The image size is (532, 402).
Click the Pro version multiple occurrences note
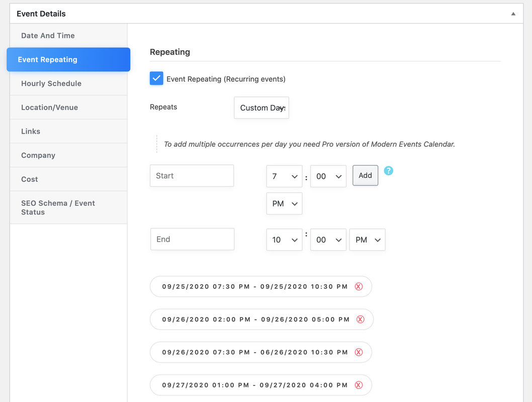309,144
